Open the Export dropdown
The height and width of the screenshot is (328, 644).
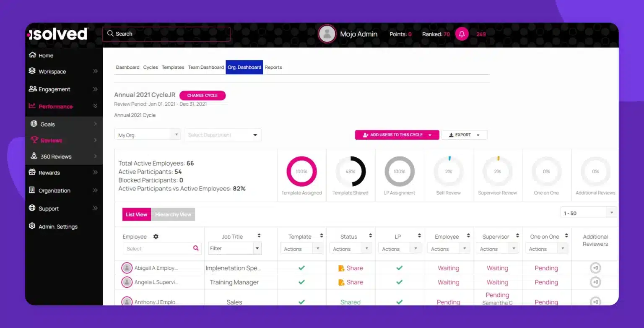tap(464, 135)
